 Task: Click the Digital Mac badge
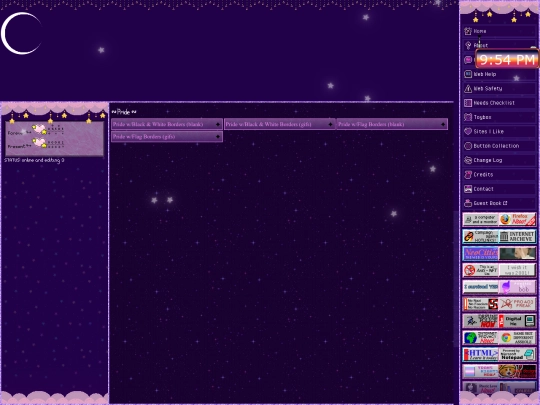[x=518, y=321]
